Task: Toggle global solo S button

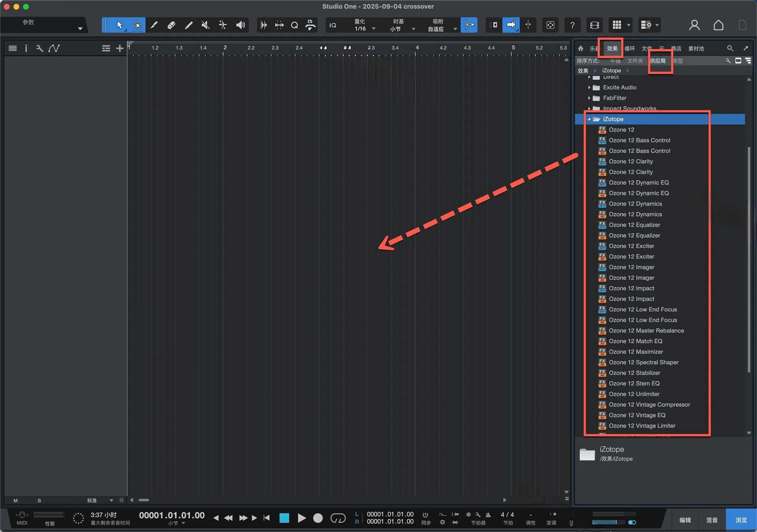Action: coord(39,500)
